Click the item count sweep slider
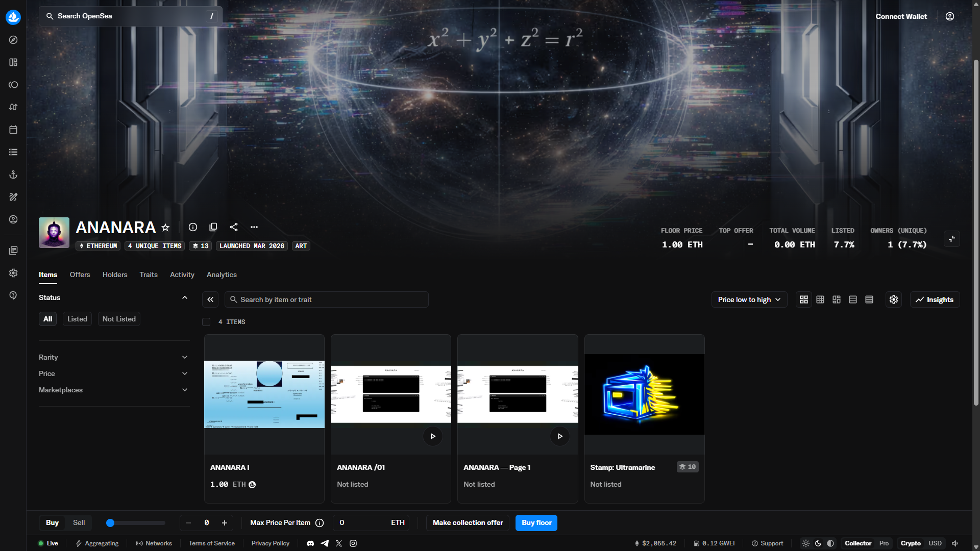Screen dimensions: 980x551 (136, 523)
